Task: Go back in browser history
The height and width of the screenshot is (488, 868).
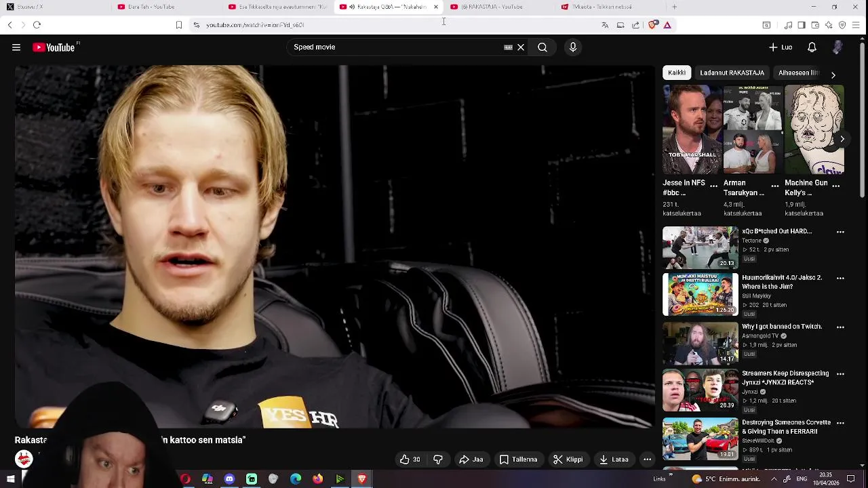Action: click(x=9, y=25)
